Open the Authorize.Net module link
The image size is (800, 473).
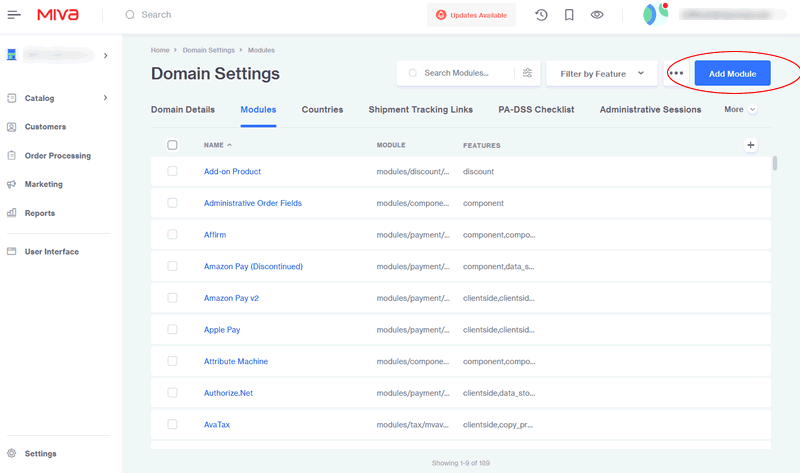[x=228, y=393]
